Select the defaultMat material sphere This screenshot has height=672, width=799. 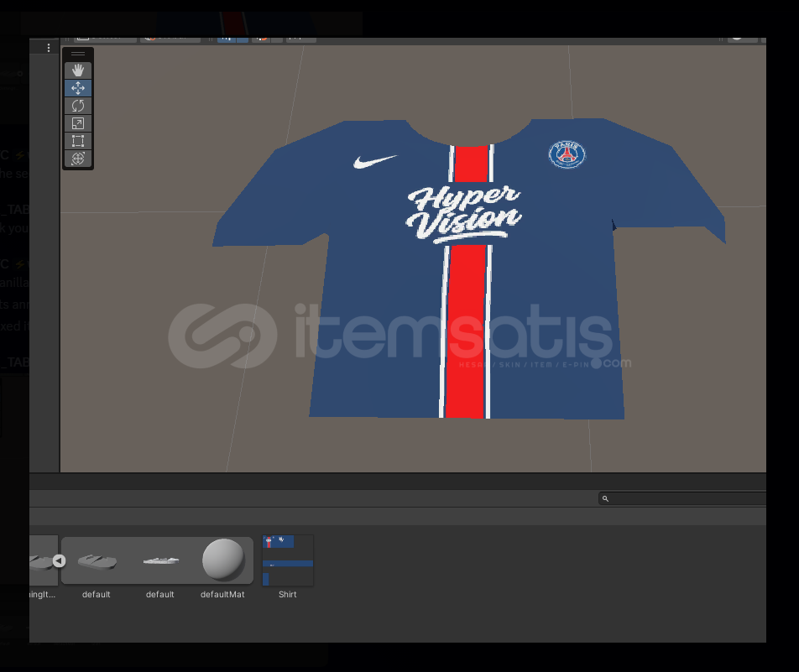(223, 560)
